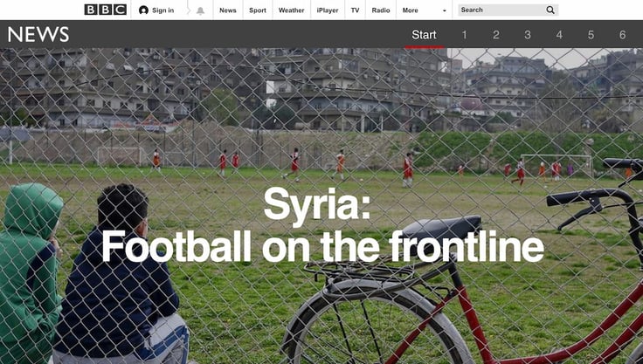Click the BBC logo
Viewport: 643px width, 364px height.
[106, 10]
